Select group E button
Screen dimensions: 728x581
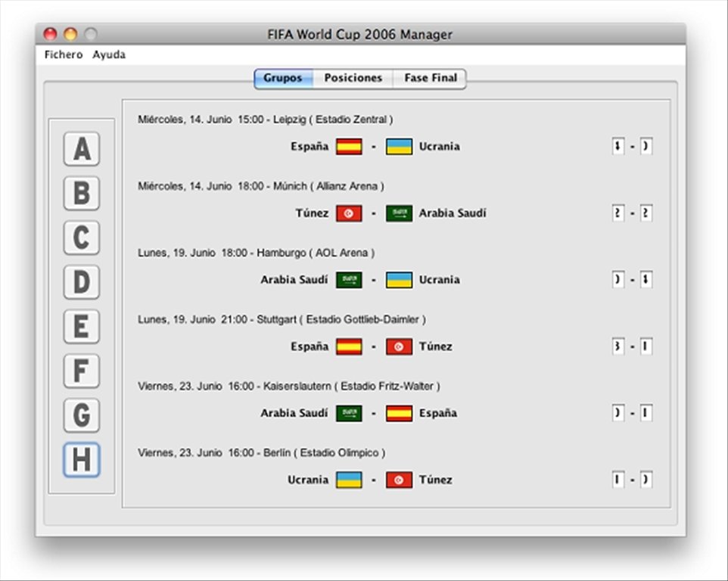(82, 326)
